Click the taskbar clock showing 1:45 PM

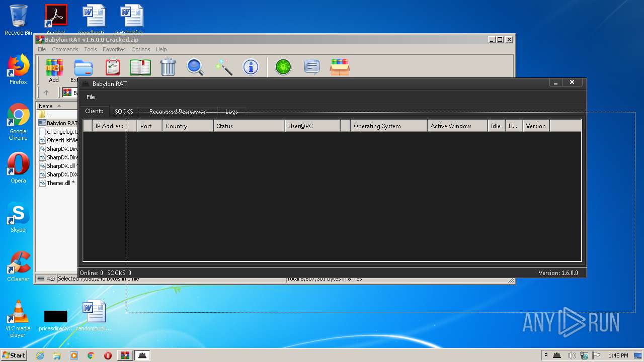click(618, 355)
